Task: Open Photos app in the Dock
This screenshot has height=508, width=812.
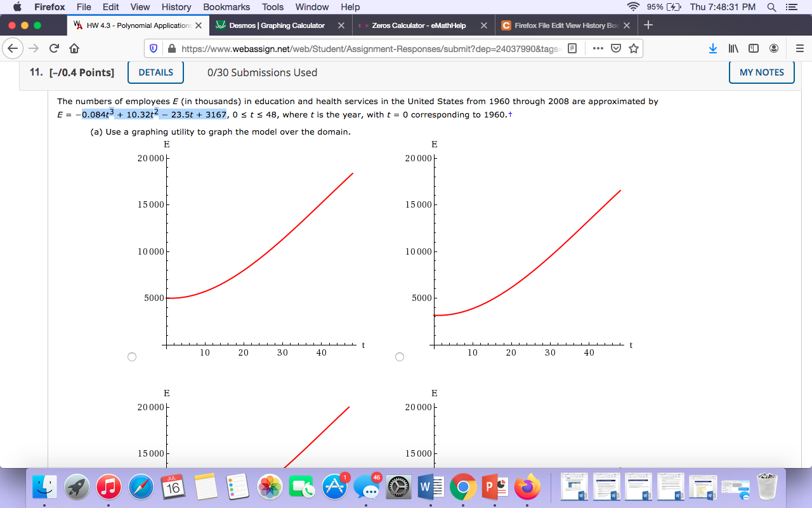Action: tap(271, 487)
